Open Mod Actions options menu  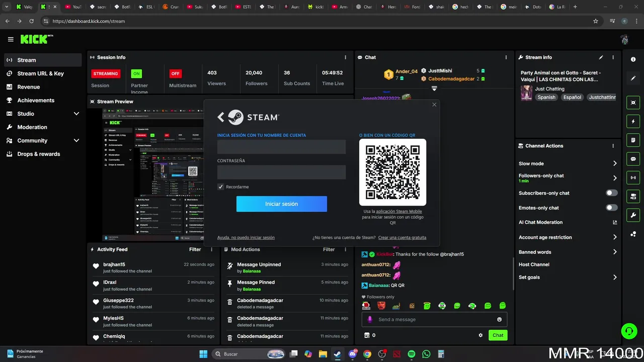click(x=345, y=249)
